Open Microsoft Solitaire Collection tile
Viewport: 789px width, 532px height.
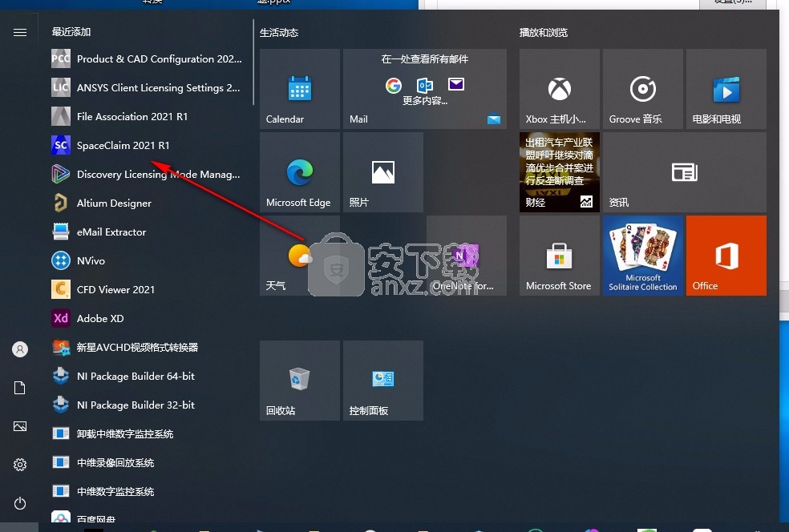[x=643, y=256]
